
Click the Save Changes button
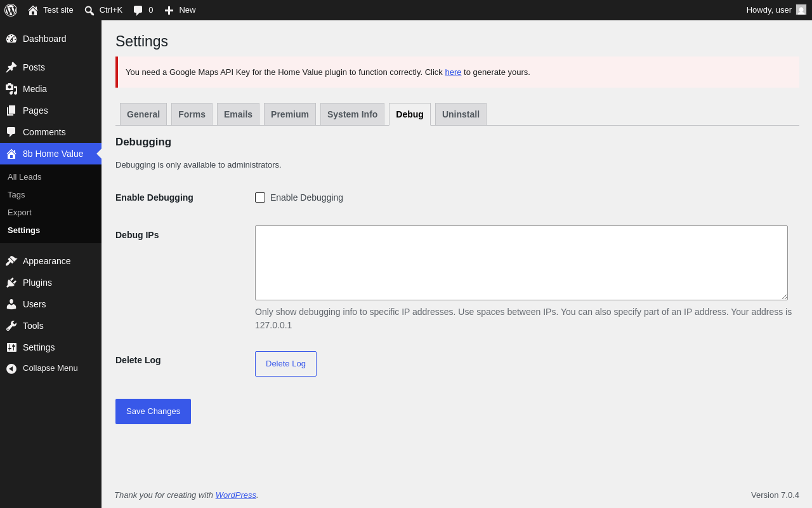tap(153, 411)
